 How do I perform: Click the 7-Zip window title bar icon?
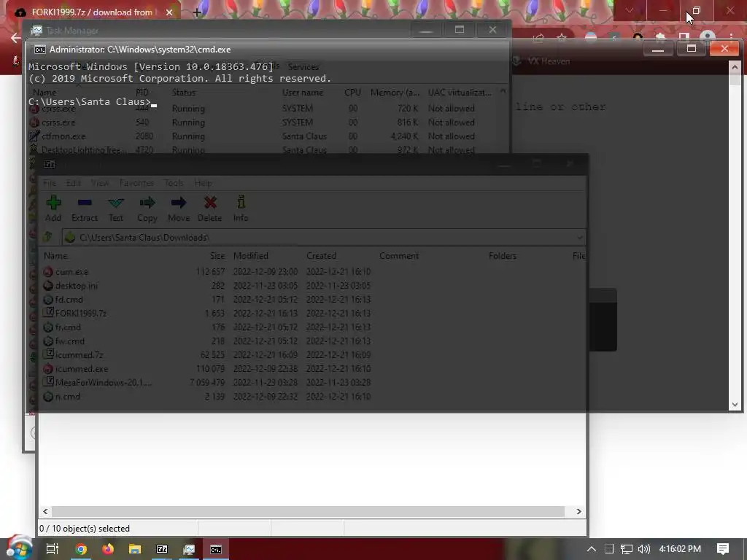coord(50,164)
